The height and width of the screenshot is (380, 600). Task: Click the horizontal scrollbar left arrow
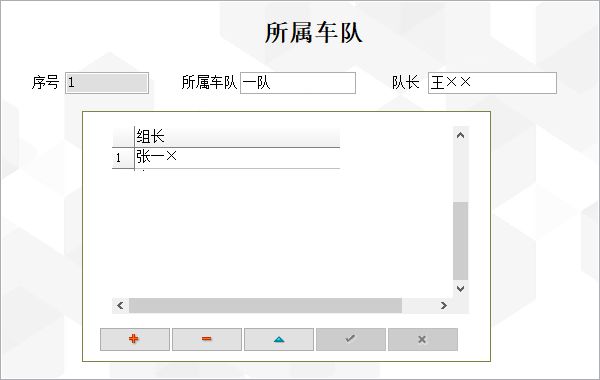coord(120,305)
